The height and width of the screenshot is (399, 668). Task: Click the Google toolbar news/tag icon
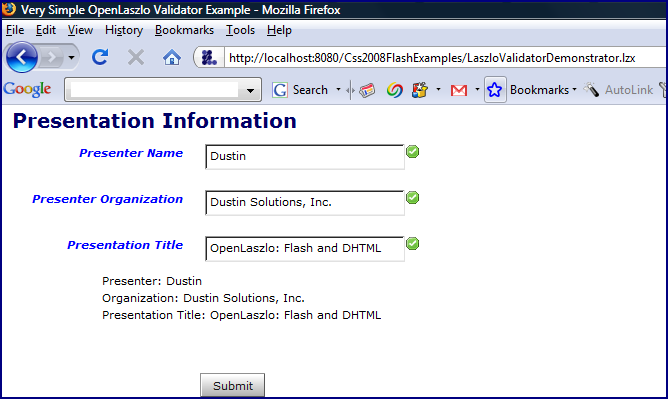point(367,90)
